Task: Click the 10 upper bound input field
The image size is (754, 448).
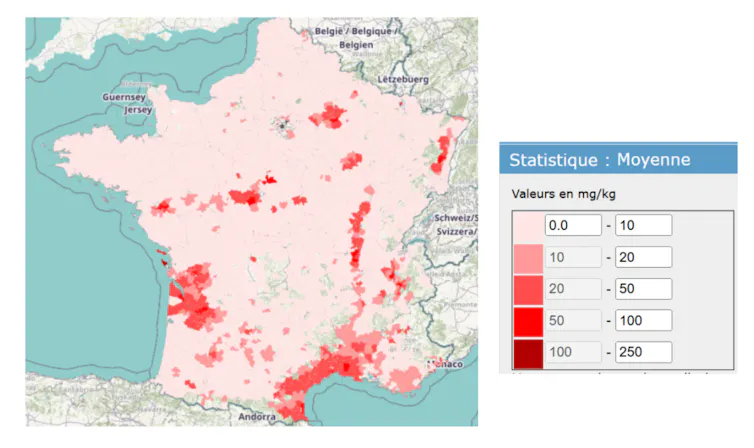Action: [x=643, y=225]
